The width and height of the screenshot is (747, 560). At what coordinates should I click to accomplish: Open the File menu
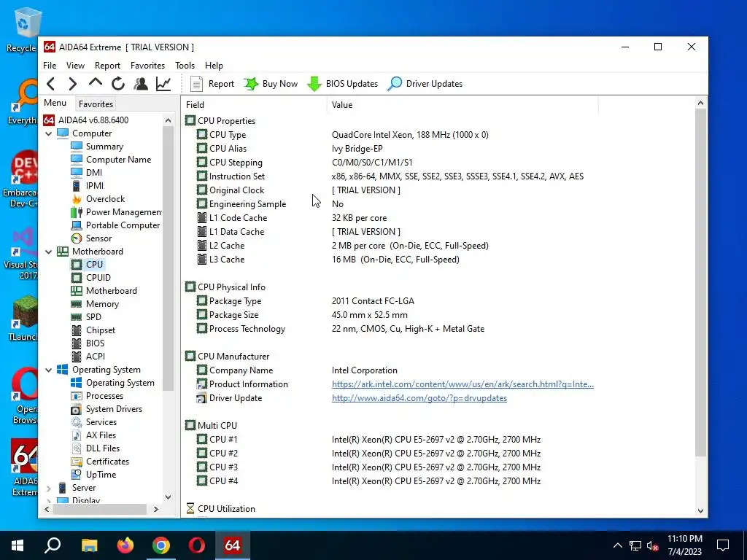coord(50,65)
